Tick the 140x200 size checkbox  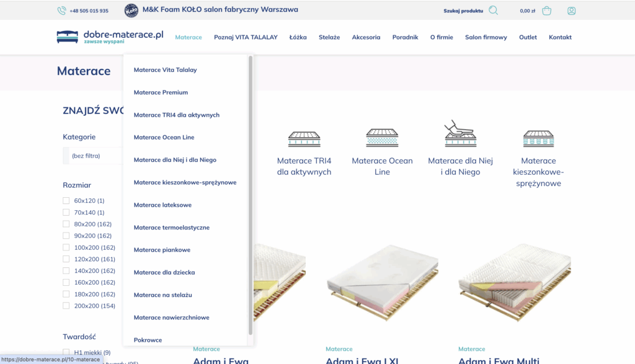[x=66, y=271]
